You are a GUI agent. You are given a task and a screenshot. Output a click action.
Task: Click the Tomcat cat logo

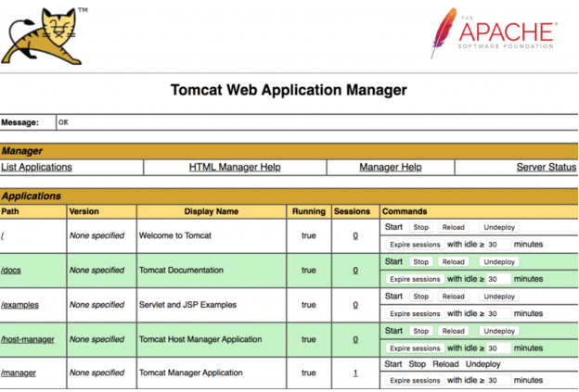(45, 36)
